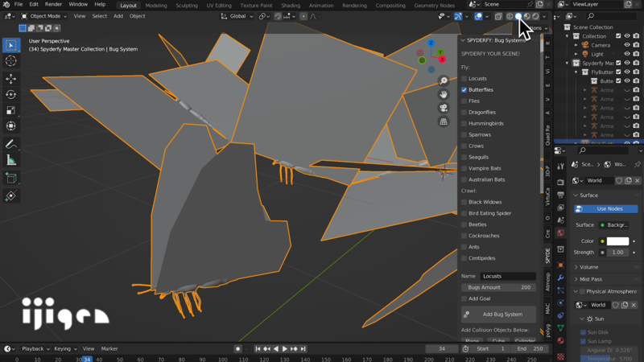Enable the Black Widows checkbox
The image size is (644, 362).
(x=464, y=202)
